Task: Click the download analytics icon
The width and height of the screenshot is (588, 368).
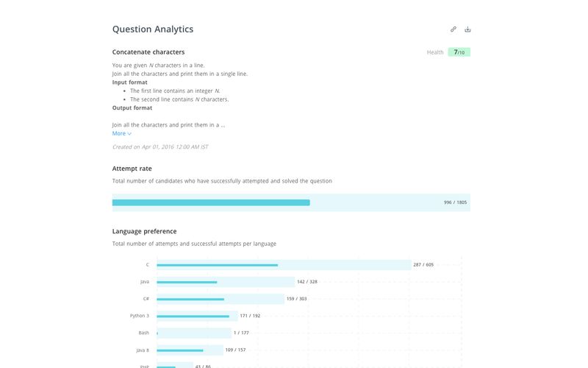Action: click(467, 29)
